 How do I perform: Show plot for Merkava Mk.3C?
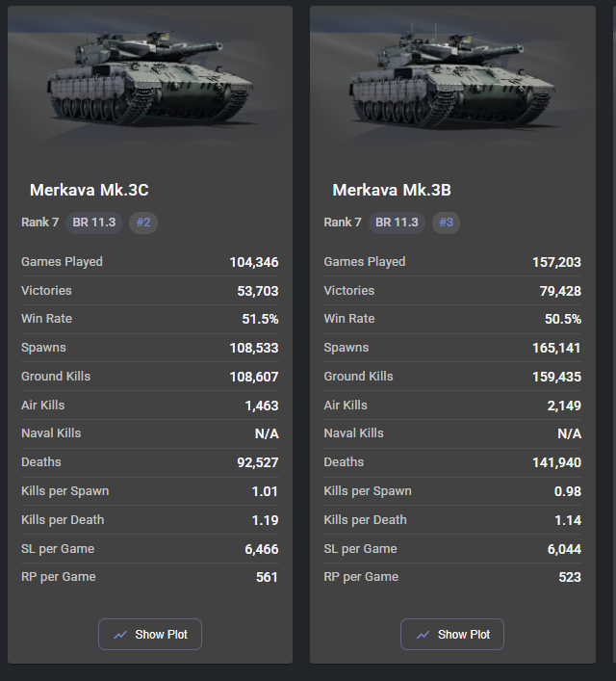pyautogui.click(x=150, y=635)
